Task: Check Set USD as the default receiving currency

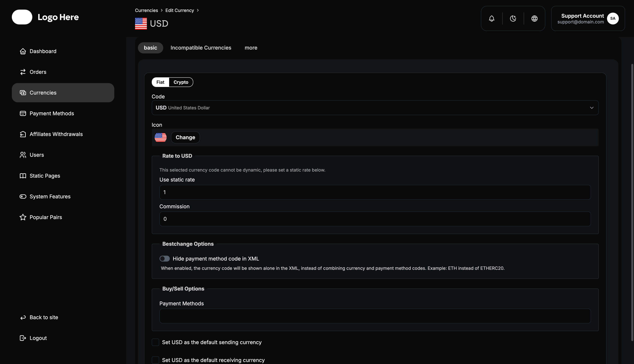Action: [156, 360]
